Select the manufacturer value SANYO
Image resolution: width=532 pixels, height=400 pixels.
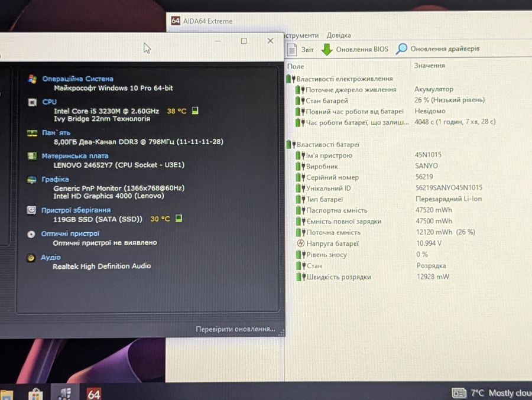pos(426,165)
